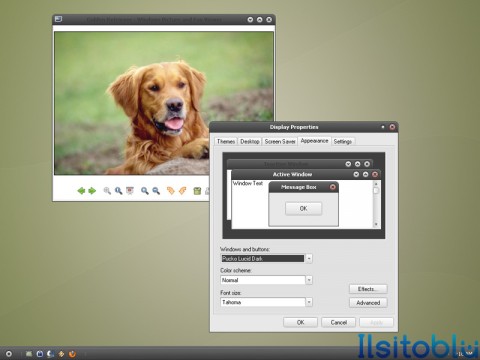
Task: Rotate the photo counterclockwise
Action: (x=182, y=191)
